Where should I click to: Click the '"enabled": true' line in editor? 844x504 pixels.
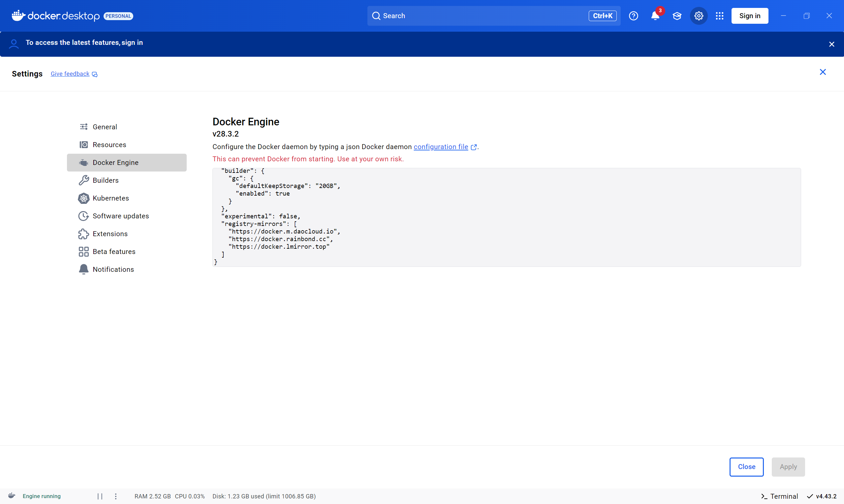click(263, 194)
